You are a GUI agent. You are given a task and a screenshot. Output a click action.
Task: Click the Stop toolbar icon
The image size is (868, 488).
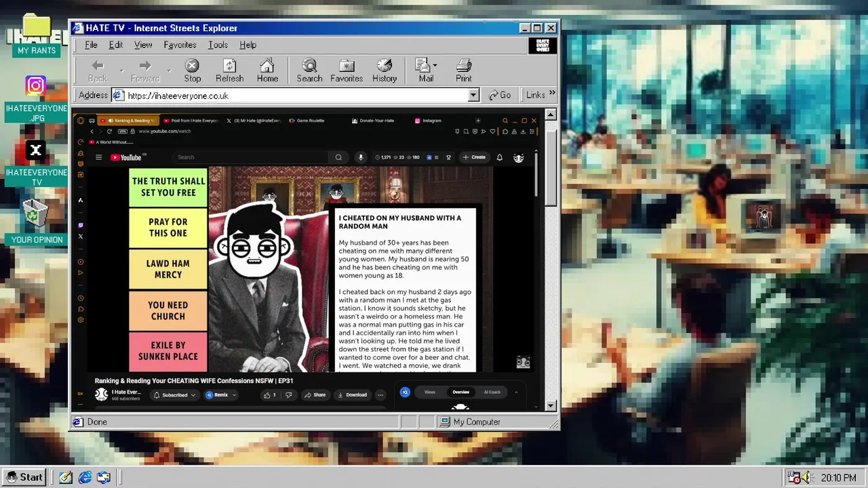tap(193, 70)
